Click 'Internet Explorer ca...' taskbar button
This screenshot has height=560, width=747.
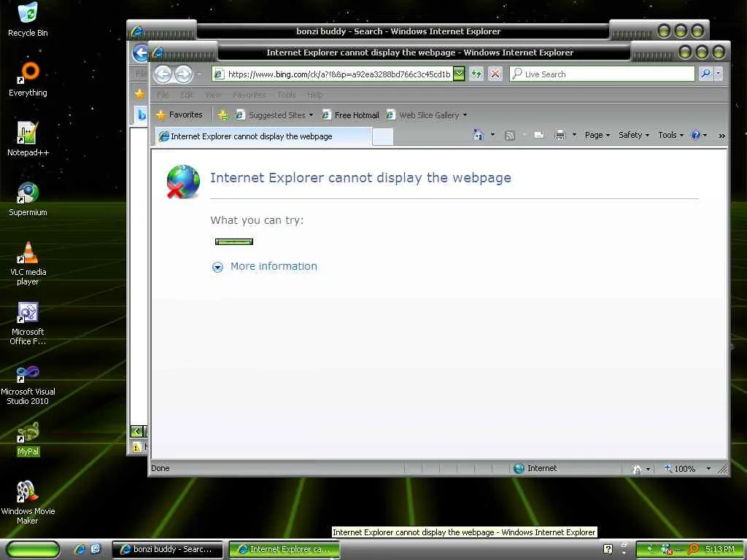click(x=285, y=549)
